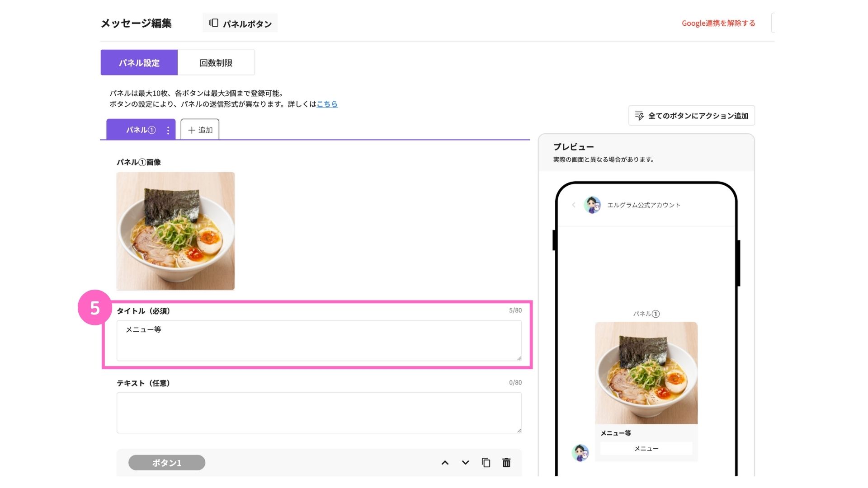Click the メニュー等 title in the preview card
Viewport: 868px width, 488px height.
[616, 433]
